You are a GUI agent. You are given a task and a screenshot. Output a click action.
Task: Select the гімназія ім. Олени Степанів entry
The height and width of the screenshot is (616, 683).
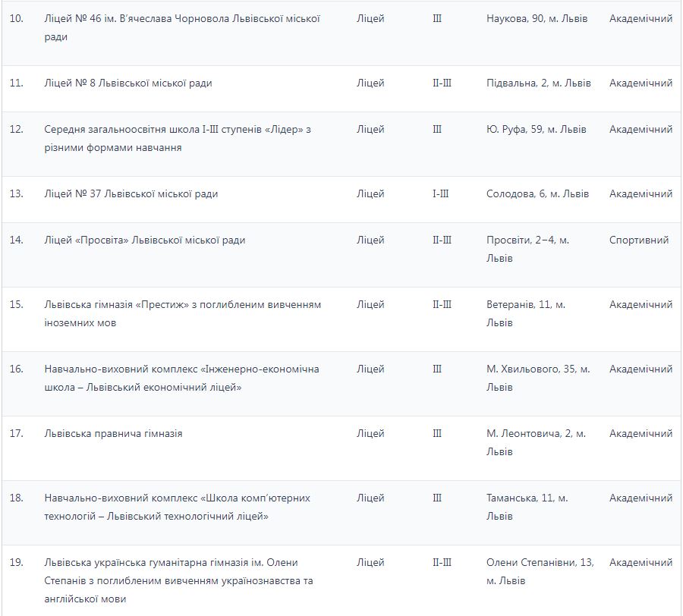click(179, 580)
